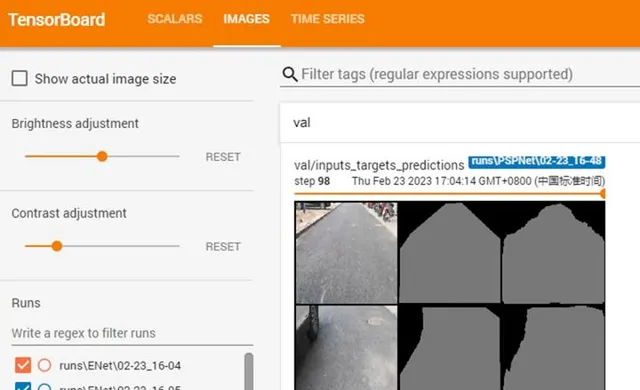Click the regex filter runs field
Image resolution: width=640 pixels, height=390 pixels.
coord(132,333)
